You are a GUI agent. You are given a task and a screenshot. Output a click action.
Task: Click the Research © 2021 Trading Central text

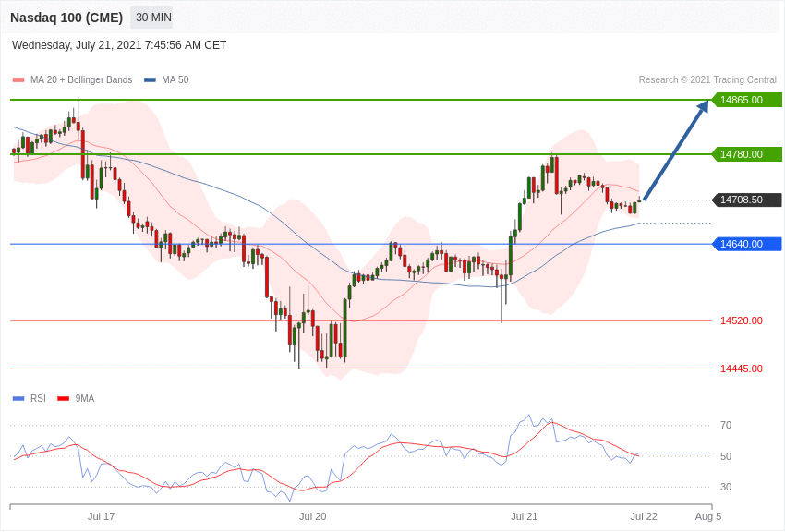707,80
